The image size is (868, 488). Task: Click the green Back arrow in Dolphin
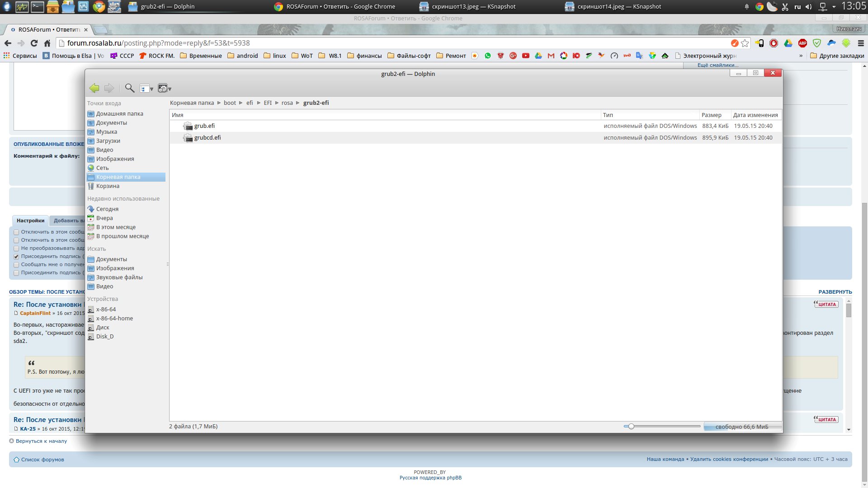pyautogui.click(x=94, y=88)
